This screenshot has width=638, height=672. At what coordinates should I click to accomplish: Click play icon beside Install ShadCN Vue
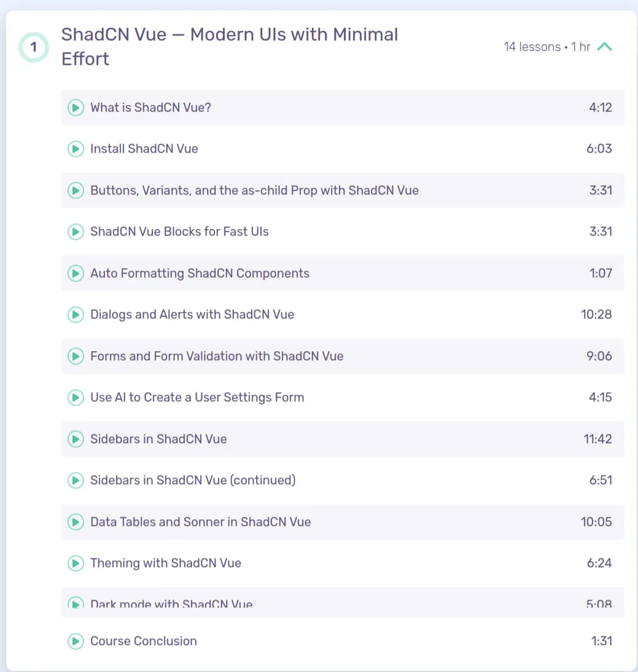click(x=76, y=149)
